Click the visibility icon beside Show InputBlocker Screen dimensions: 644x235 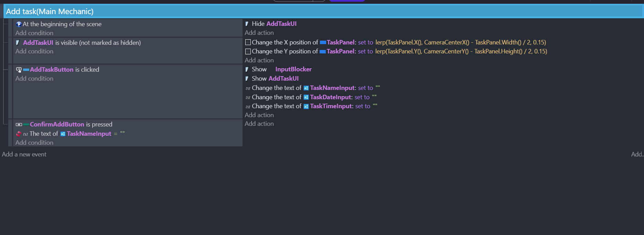(247, 69)
